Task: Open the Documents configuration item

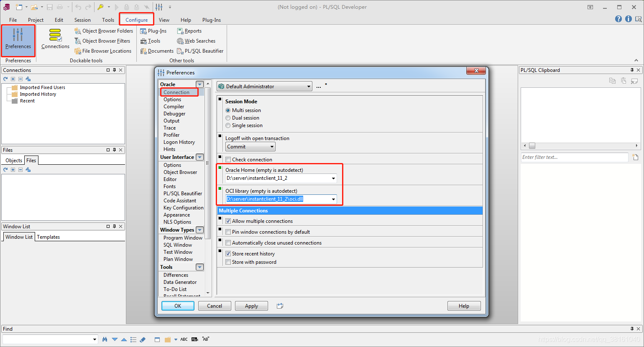Action: click(157, 51)
